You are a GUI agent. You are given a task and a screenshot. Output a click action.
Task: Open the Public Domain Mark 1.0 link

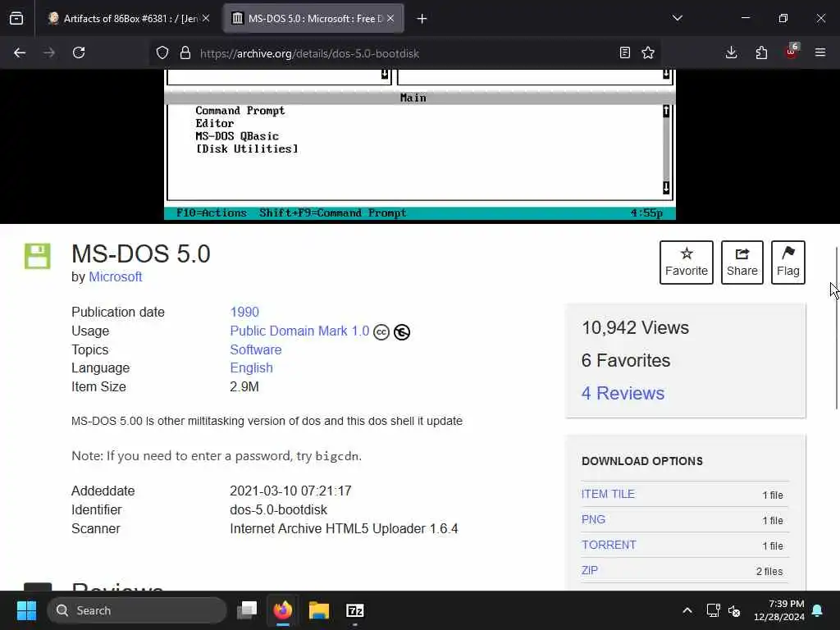299,331
